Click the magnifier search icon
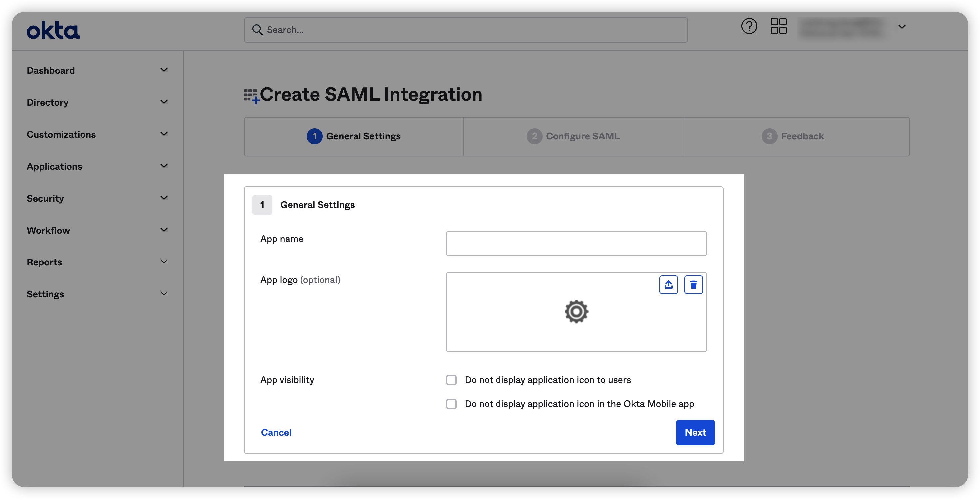This screenshot has width=980, height=499. coord(257,30)
